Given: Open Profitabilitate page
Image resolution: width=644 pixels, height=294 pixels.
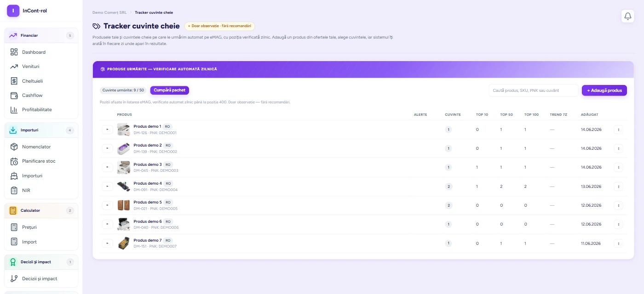Looking at the screenshot, I should pyautogui.click(x=41, y=110).
